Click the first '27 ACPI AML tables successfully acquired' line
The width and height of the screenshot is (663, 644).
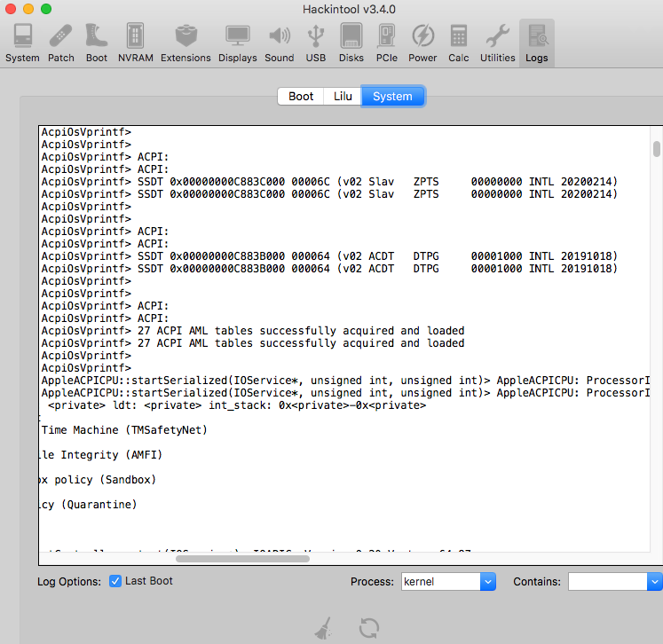point(253,331)
